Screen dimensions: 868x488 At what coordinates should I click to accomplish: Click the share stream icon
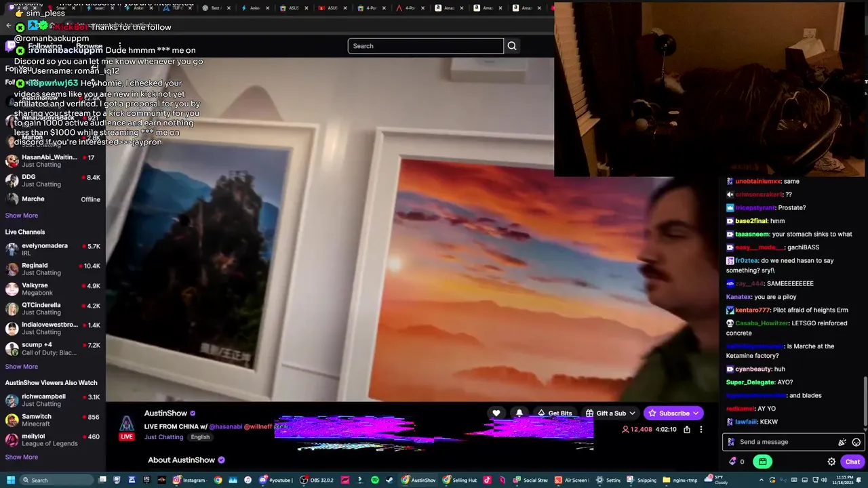(x=687, y=430)
